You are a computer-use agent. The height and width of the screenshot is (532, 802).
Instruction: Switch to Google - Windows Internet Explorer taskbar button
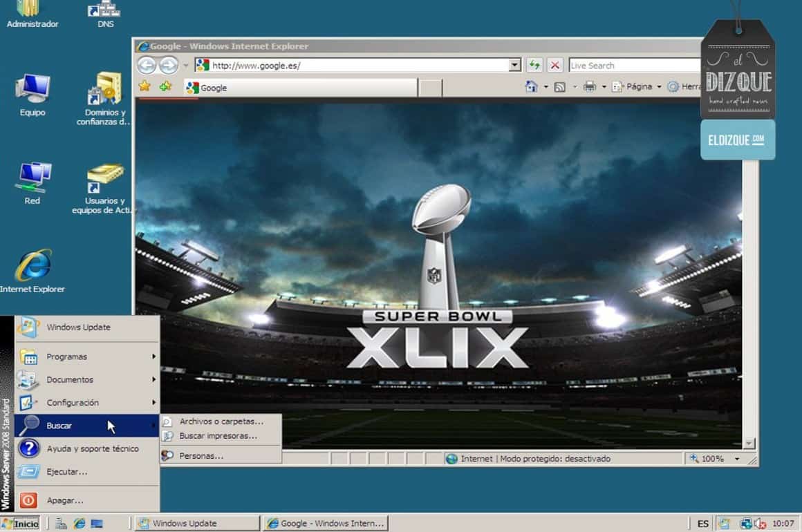(326, 523)
